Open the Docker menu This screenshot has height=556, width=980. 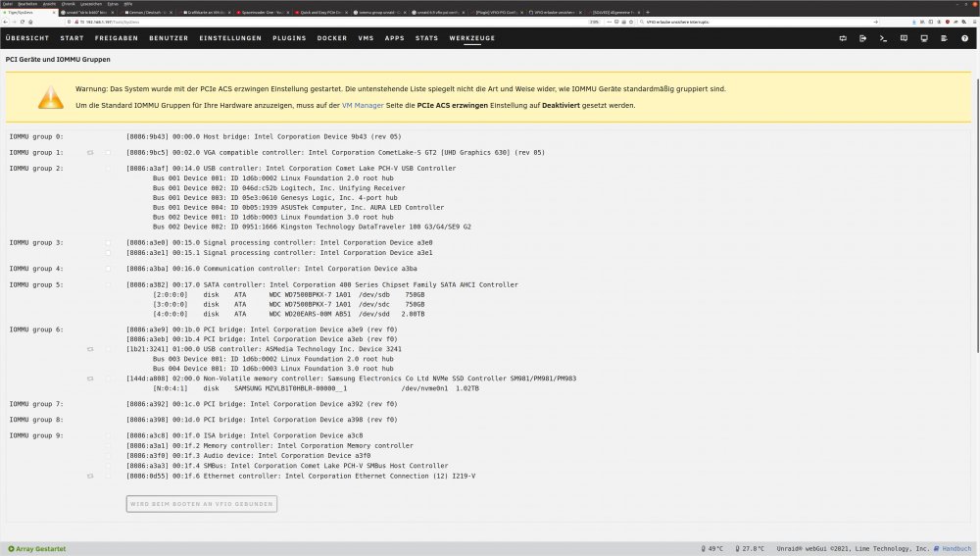click(x=332, y=38)
